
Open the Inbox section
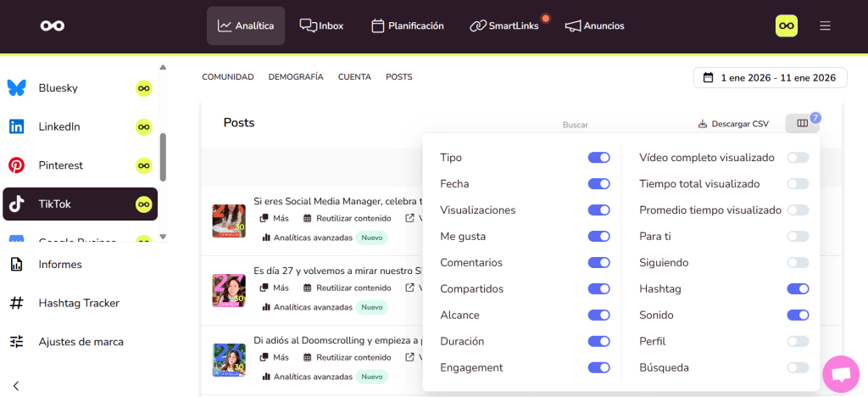(321, 25)
